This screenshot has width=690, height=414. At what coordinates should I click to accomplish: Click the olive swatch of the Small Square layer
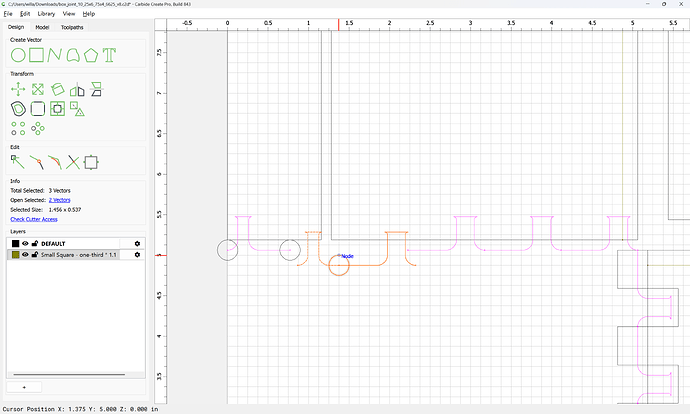tap(15, 255)
